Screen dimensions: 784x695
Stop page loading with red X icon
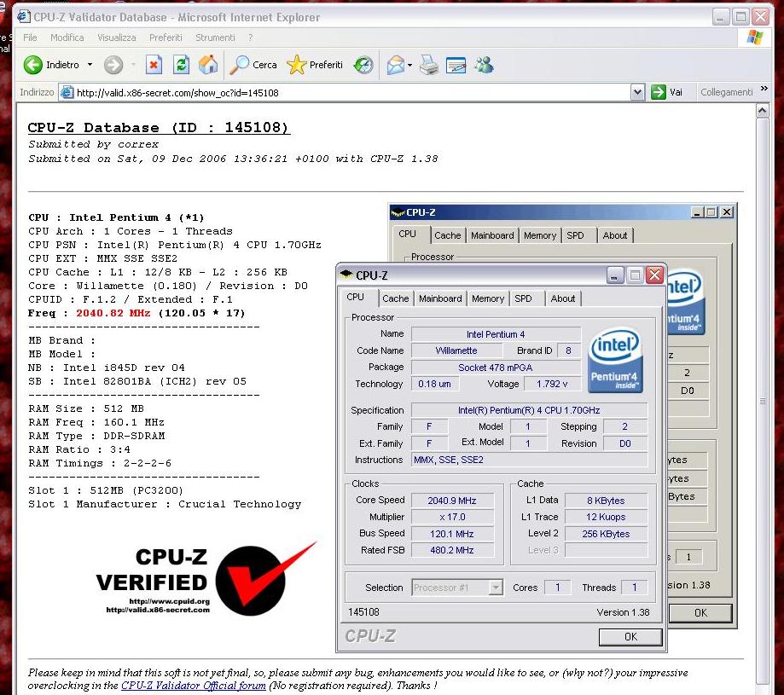154,65
